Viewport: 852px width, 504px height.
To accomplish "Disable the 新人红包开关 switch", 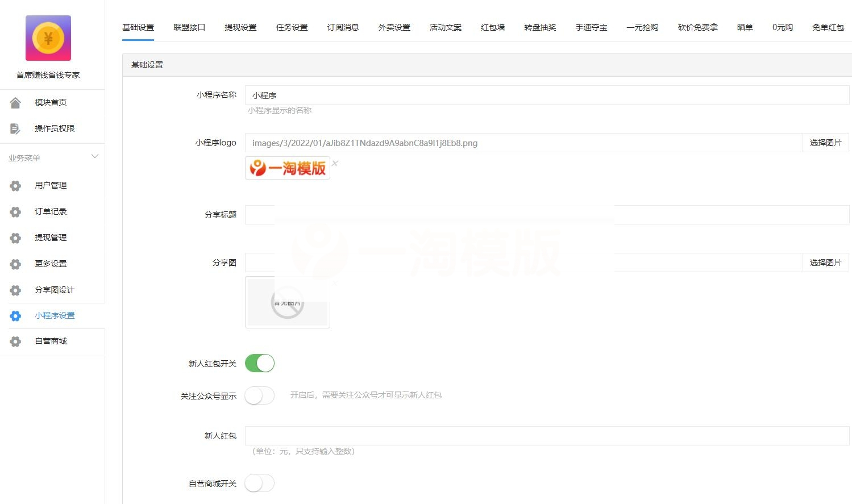I will click(x=259, y=363).
